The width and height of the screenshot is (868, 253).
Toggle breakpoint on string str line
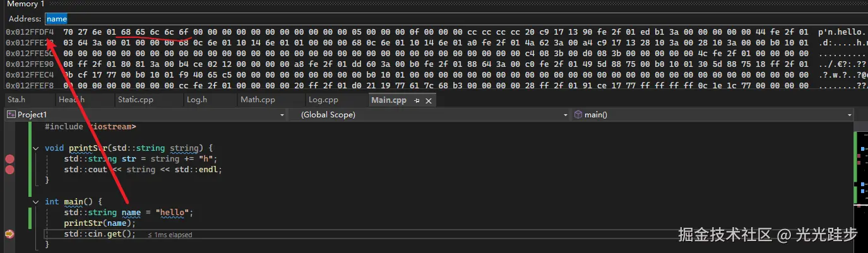pos(9,159)
